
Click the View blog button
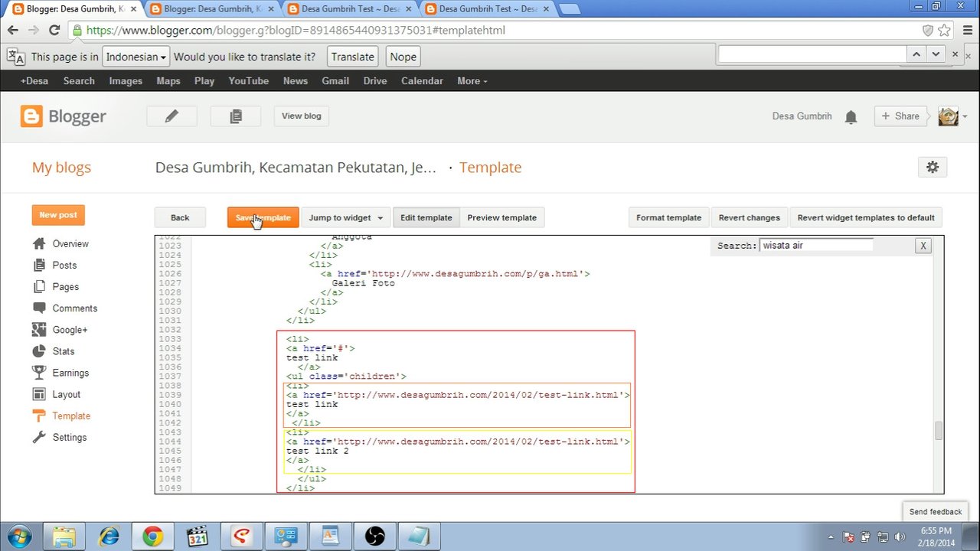tap(302, 116)
